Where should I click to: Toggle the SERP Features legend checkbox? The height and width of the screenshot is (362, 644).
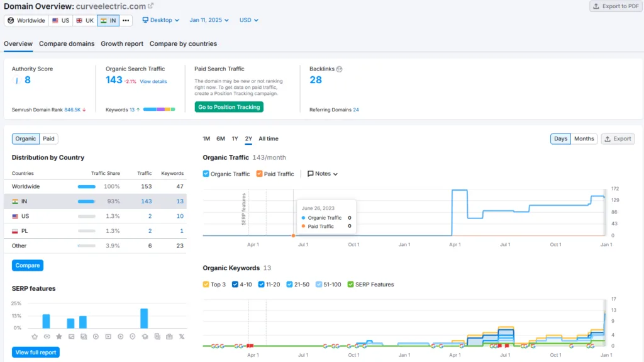coord(350,285)
